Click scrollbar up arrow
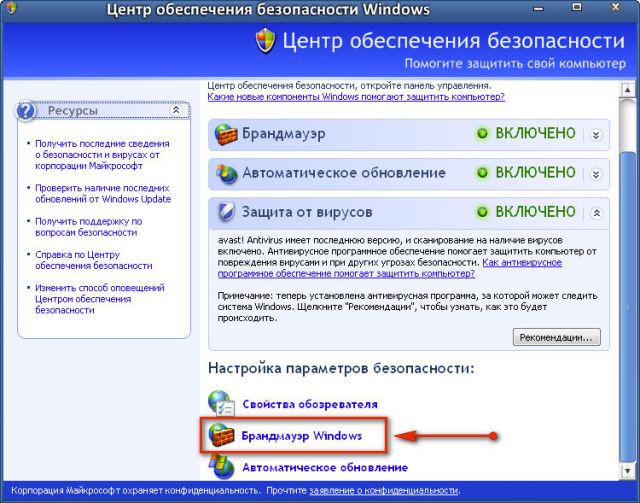The width and height of the screenshot is (640, 503). 627,89
